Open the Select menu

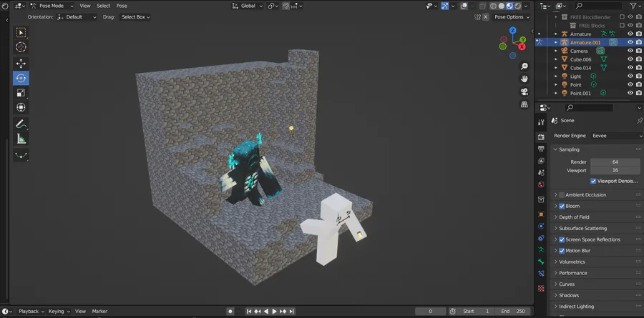tap(104, 6)
